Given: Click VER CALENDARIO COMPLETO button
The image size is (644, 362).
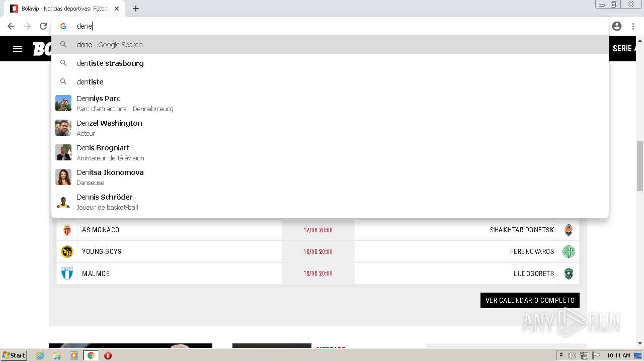Looking at the screenshot, I should point(530,300).
